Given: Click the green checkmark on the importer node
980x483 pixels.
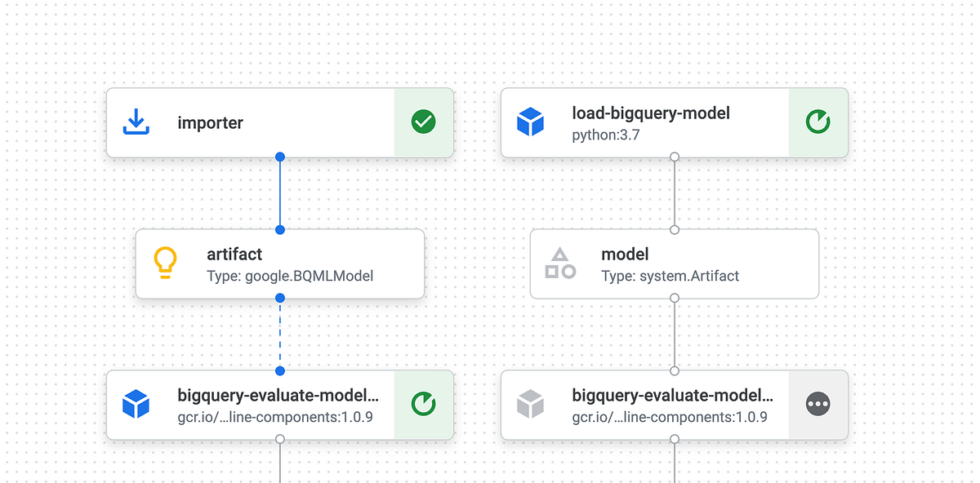Looking at the screenshot, I should [423, 122].
